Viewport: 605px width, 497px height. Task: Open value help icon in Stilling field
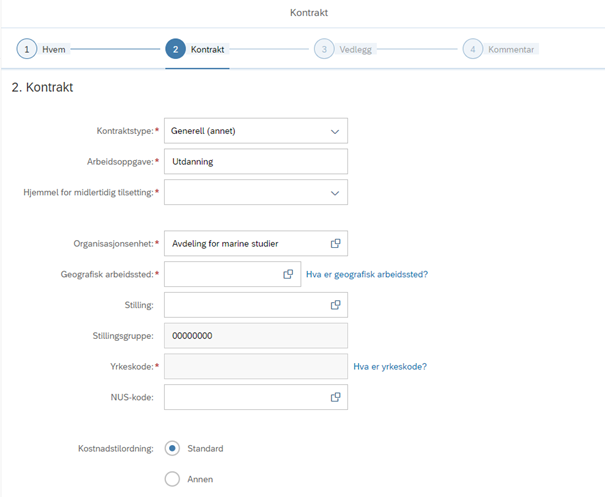[x=335, y=305]
